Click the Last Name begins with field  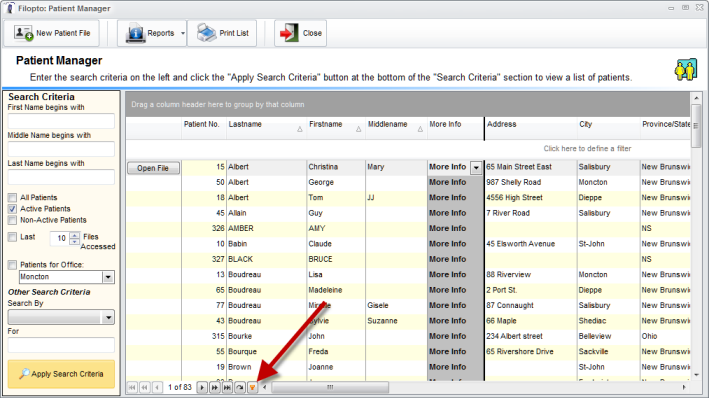click(x=61, y=177)
